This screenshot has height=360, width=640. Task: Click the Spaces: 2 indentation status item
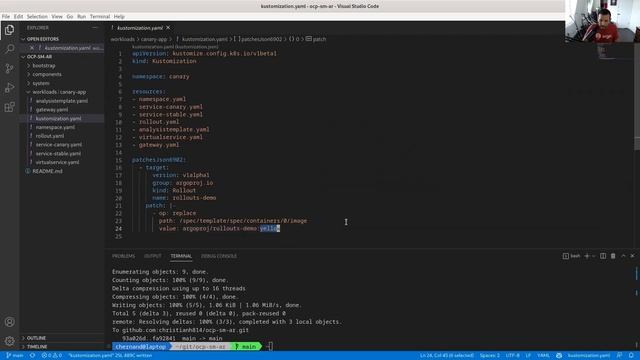click(490, 356)
